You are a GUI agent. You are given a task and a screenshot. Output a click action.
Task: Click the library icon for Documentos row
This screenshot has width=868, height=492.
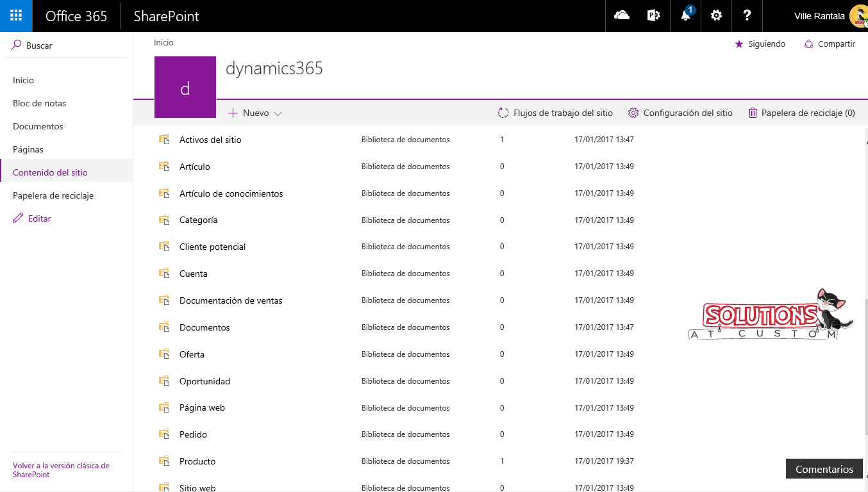pyautogui.click(x=163, y=327)
